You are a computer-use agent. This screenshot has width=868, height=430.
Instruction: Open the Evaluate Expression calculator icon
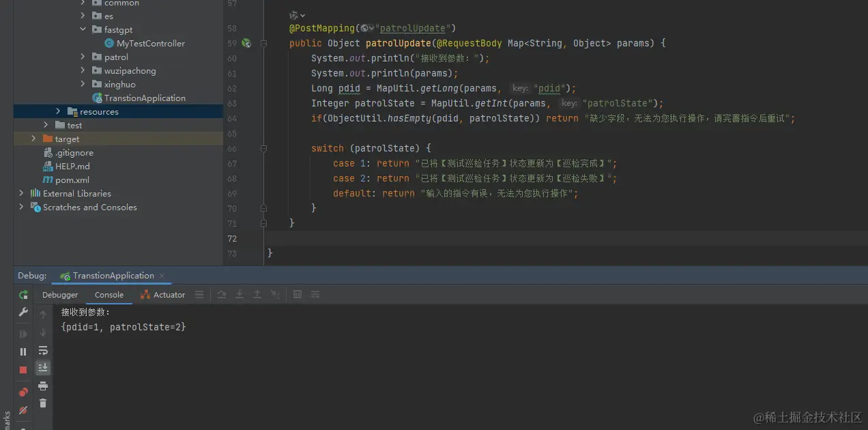[298, 295]
